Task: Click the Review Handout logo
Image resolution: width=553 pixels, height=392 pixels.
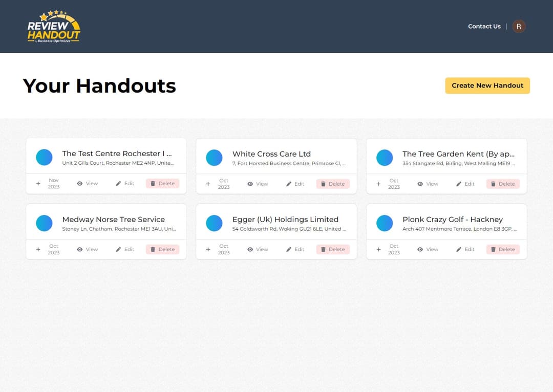Action: coord(54,27)
